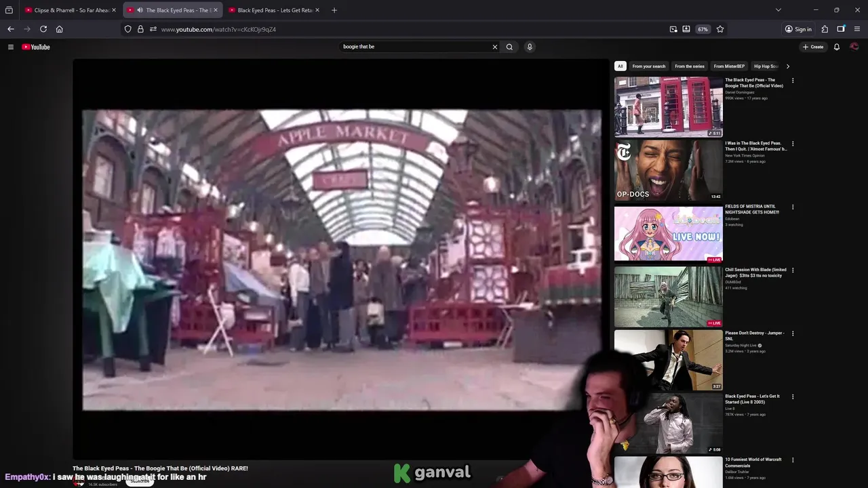This screenshot has width=868, height=488.
Task: Show site security padlock info
Action: pos(140,29)
